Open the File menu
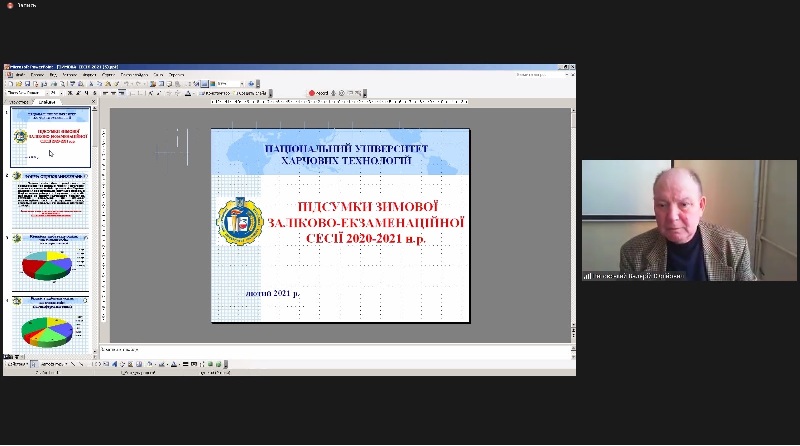This screenshot has width=800, height=446. point(20,75)
